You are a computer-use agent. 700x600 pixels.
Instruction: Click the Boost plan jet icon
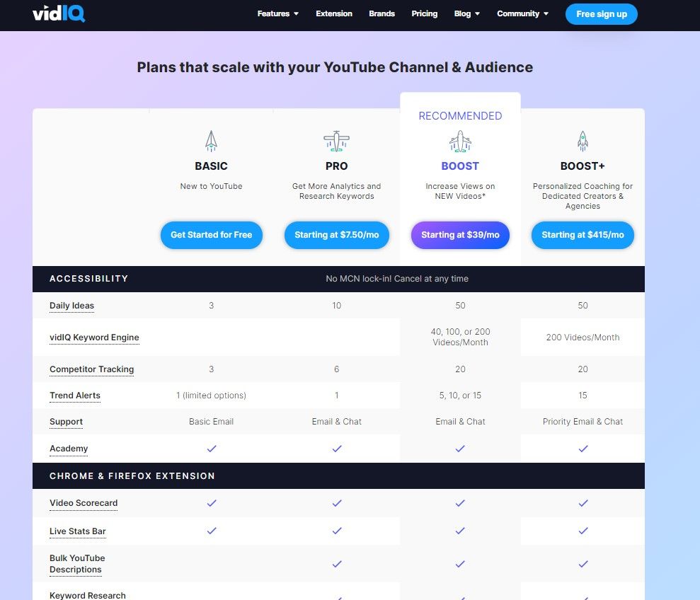460,141
